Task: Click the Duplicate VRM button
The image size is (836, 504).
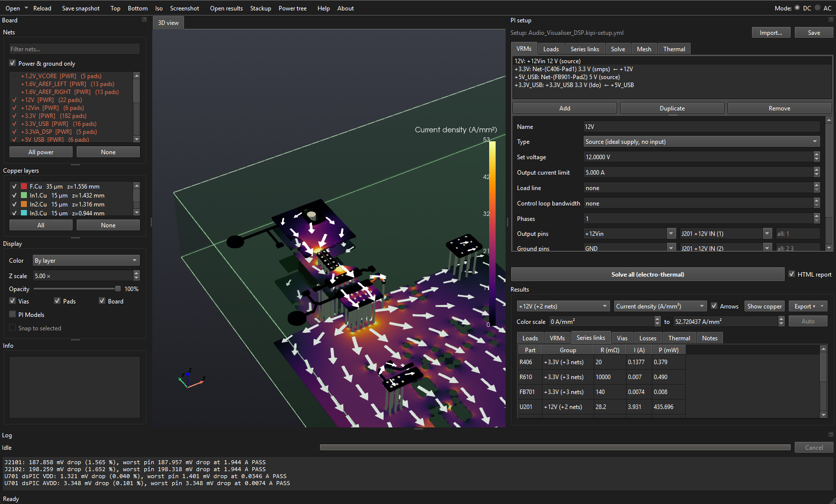Action: point(672,108)
